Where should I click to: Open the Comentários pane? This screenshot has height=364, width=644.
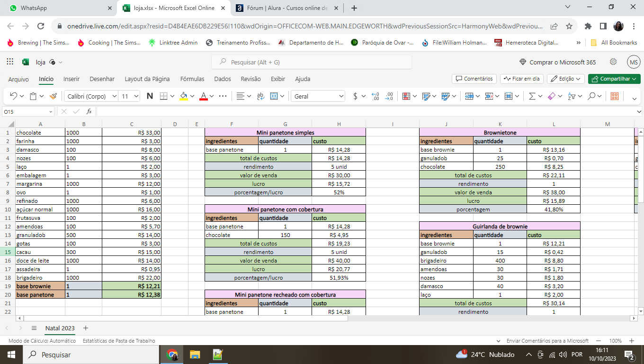[x=474, y=79]
